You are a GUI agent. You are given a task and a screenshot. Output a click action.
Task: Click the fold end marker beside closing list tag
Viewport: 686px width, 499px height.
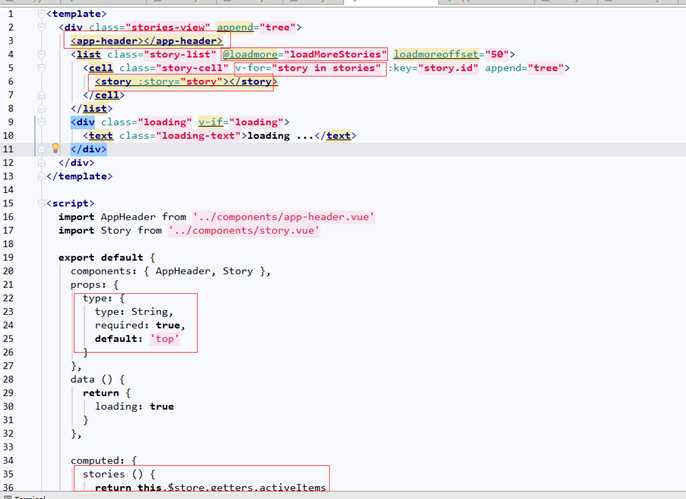click(x=42, y=108)
